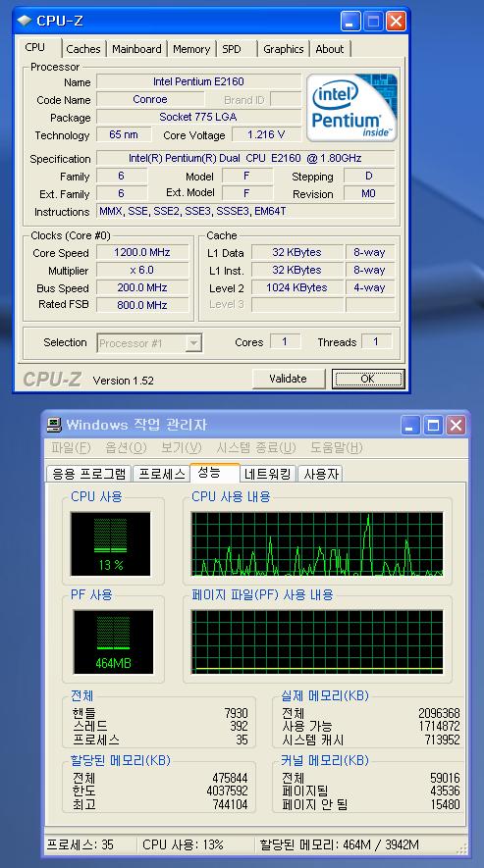Switch to the 응용 프로그램 tab
The image size is (484, 868).
click(88, 474)
